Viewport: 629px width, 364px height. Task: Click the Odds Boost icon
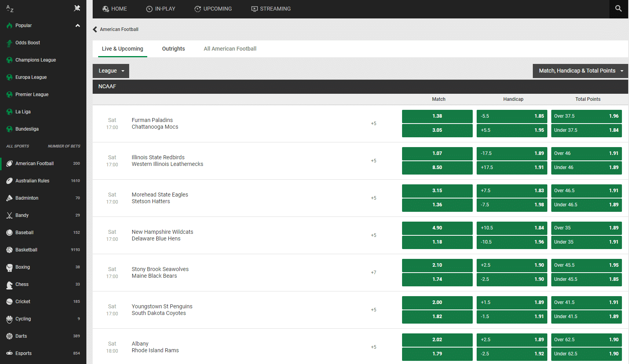click(9, 43)
